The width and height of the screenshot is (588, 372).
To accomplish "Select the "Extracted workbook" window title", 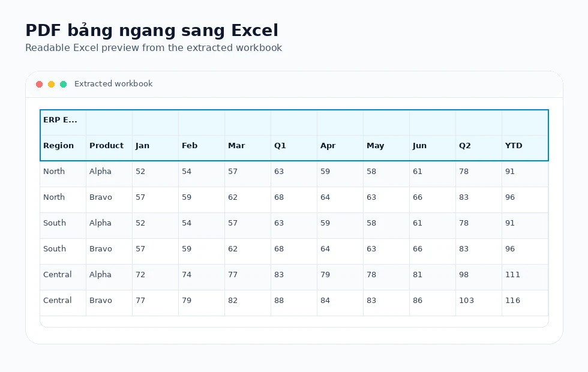I will (113, 83).
